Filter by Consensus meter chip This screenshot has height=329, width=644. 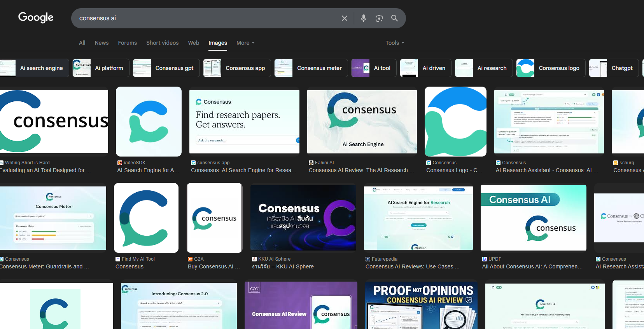pos(311,68)
